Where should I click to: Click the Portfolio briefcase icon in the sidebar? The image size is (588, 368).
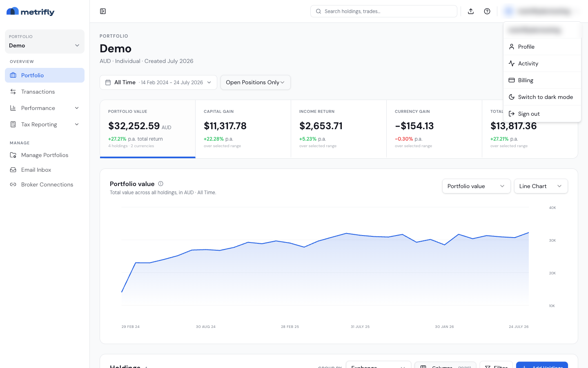point(13,75)
